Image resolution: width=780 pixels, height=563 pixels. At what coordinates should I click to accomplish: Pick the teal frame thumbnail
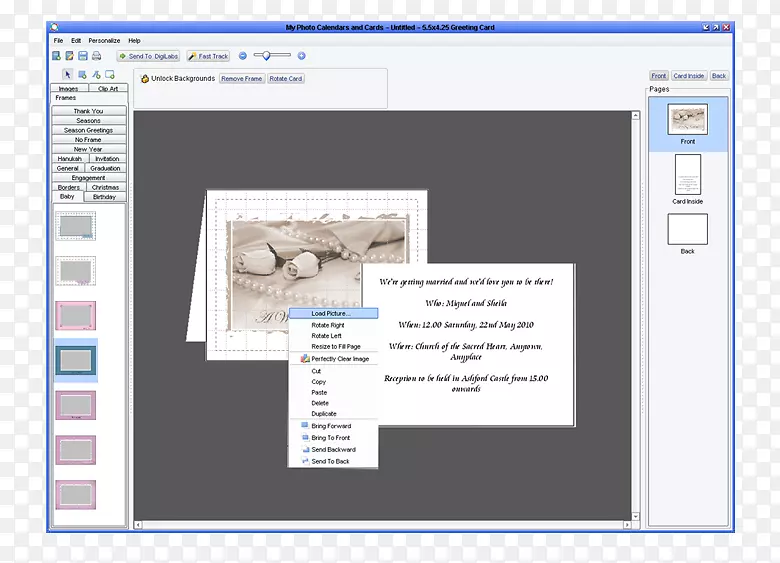(x=76, y=359)
